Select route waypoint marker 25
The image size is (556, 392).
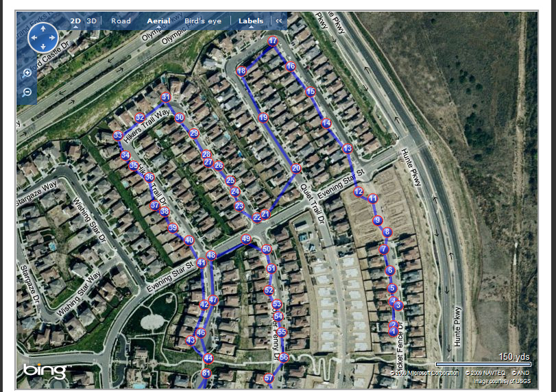point(230,180)
